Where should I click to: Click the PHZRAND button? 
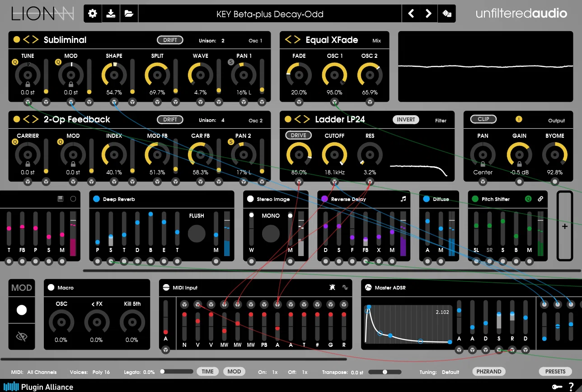pyautogui.click(x=489, y=371)
